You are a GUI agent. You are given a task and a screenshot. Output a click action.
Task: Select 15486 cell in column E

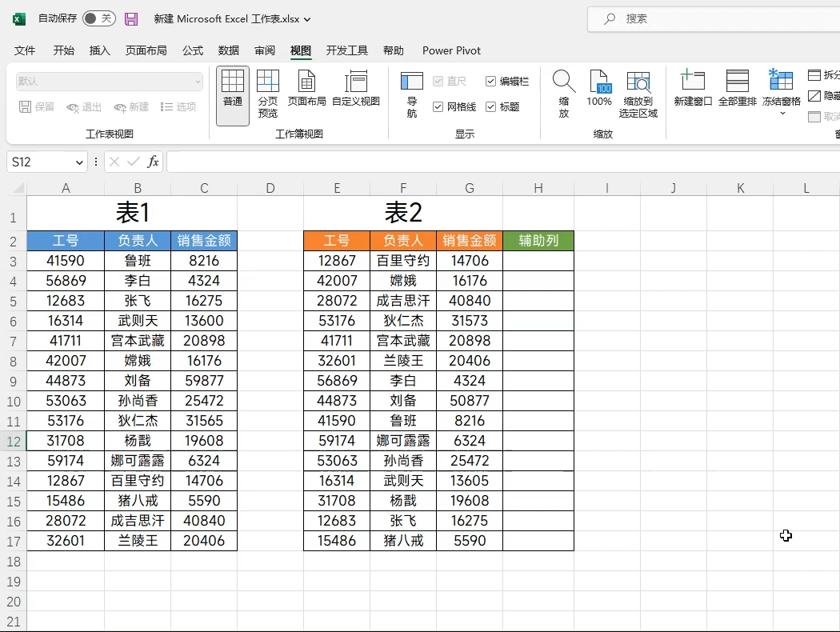pyautogui.click(x=337, y=541)
